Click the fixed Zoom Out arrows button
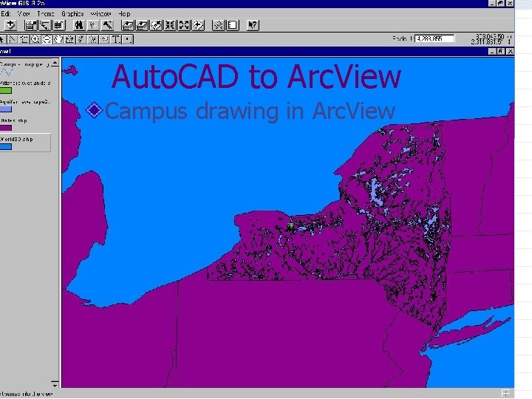The width and height of the screenshot is (532, 399). [184, 25]
